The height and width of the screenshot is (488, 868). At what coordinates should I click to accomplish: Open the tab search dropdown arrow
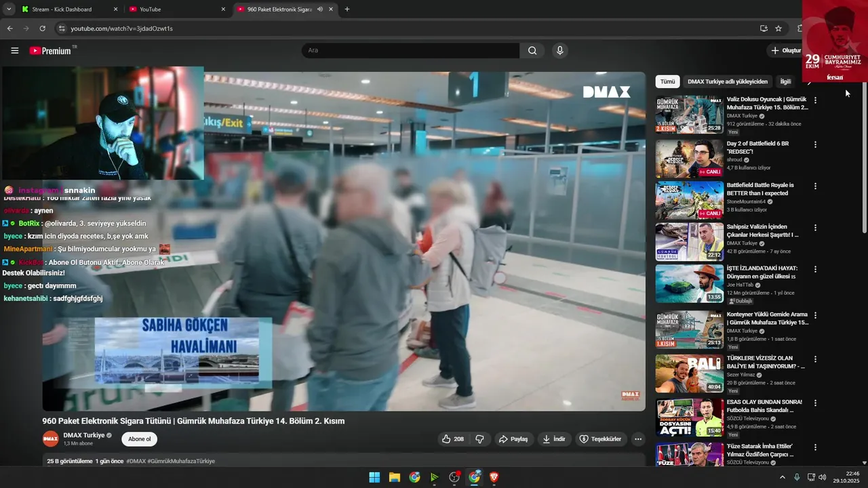[x=9, y=9]
